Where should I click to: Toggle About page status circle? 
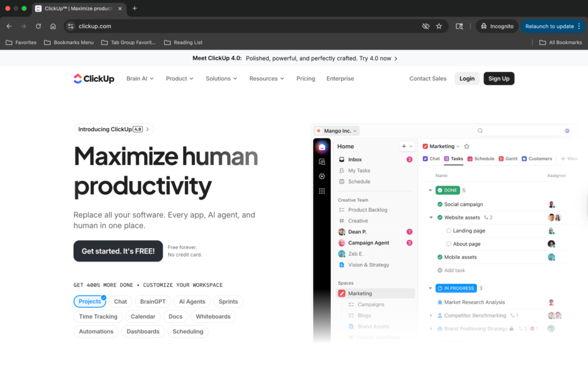pyautogui.click(x=448, y=244)
